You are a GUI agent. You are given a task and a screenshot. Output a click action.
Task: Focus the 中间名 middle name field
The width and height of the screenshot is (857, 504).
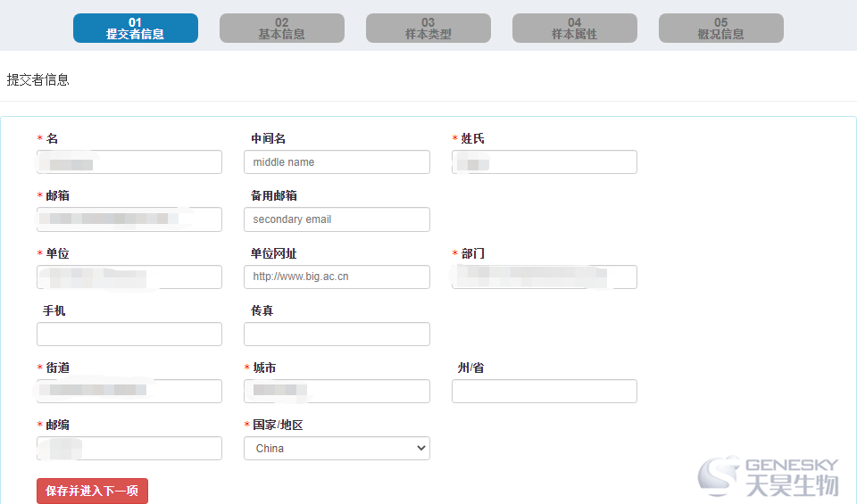[x=337, y=162]
